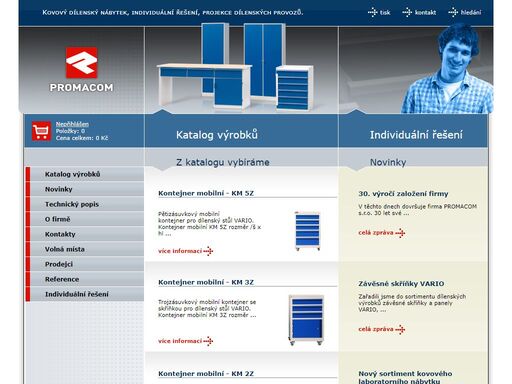Open Kontejner mobilní - KM 5Z title
The height and width of the screenshot is (384, 512).
point(206,193)
